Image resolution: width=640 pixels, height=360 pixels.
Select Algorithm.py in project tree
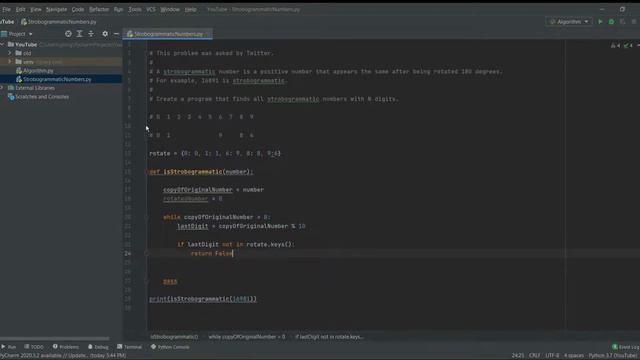[x=38, y=71]
